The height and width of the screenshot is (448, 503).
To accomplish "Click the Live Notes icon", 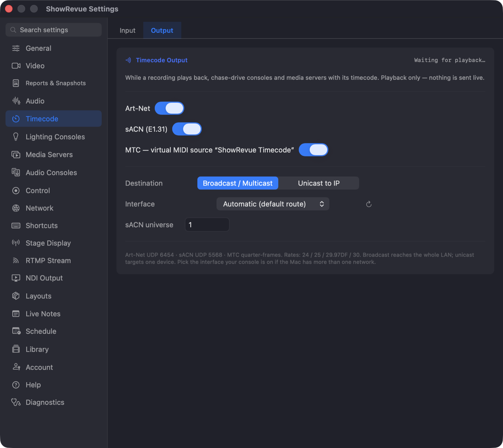I will (x=16, y=314).
